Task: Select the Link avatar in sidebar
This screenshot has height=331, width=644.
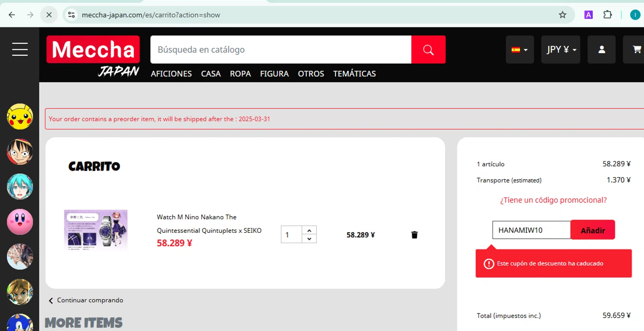Action: coord(20,292)
